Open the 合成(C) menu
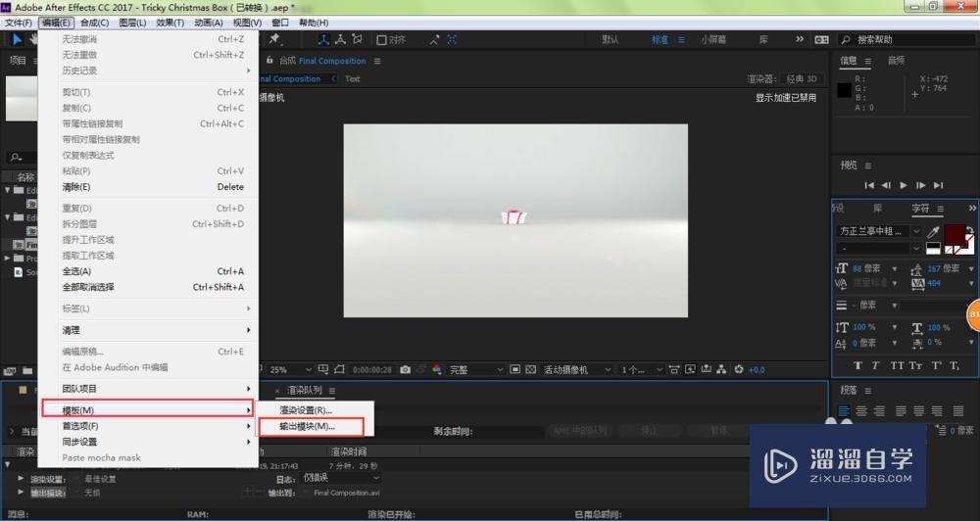 click(94, 23)
